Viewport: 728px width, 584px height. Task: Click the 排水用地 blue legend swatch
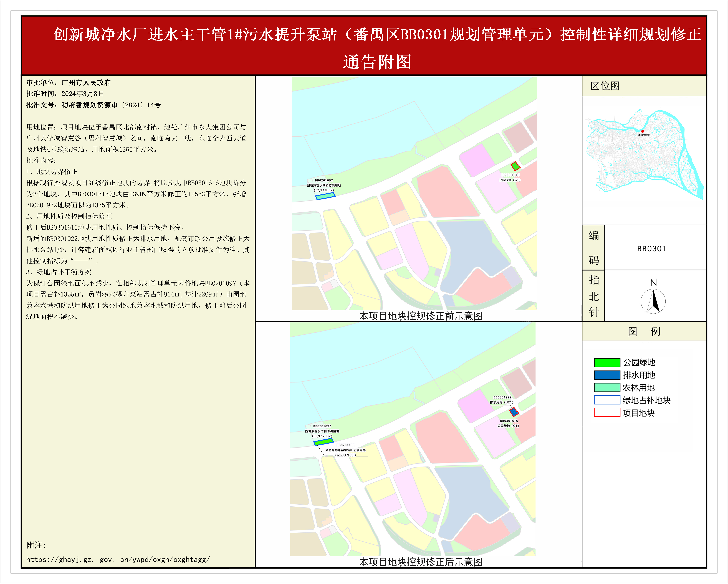pyautogui.click(x=607, y=375)
